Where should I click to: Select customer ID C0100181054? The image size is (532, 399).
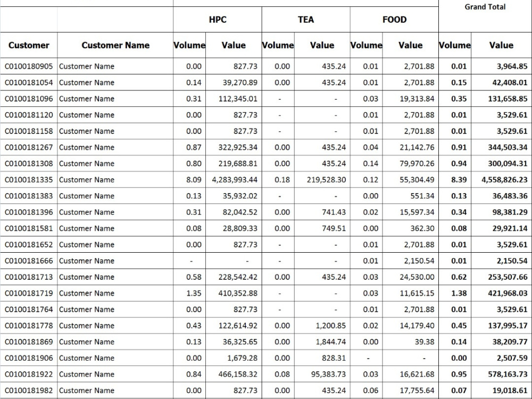tap(29, 83)
